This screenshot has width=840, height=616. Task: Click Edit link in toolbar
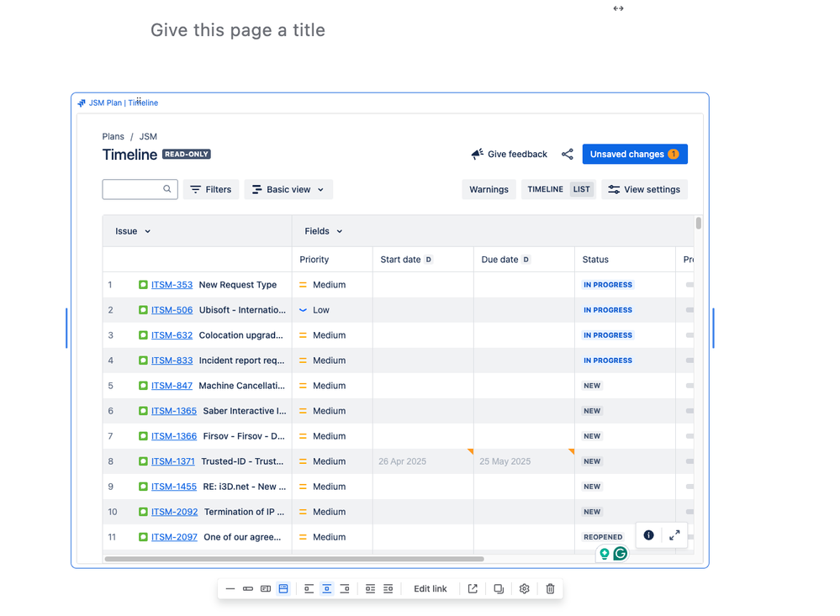point(431,588)
